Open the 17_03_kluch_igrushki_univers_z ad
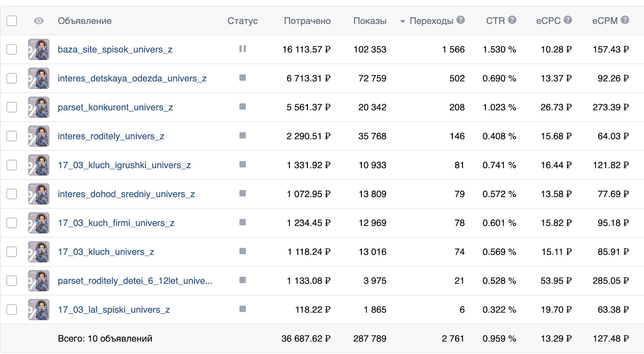The width and height of the screenshot is (644, 354). tap(124, 165)
